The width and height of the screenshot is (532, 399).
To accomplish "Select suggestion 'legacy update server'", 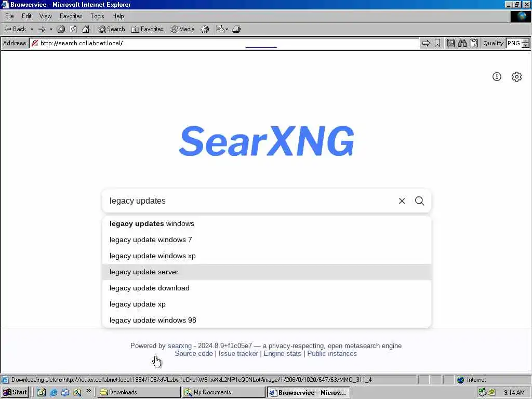I will (267, 272).
